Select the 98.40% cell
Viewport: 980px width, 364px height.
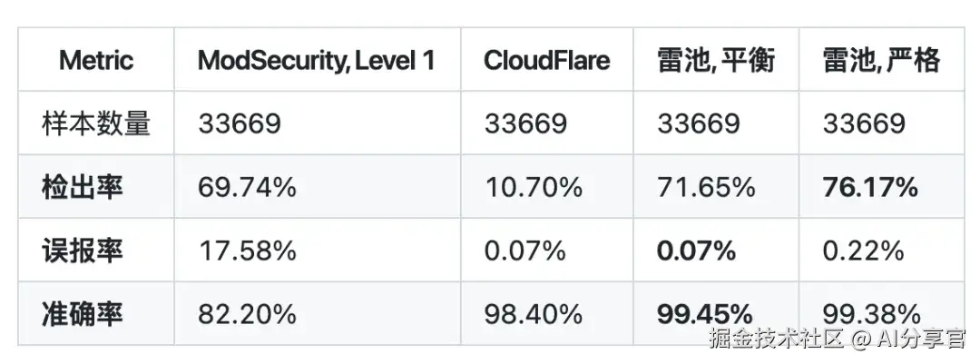pos(533,314)
